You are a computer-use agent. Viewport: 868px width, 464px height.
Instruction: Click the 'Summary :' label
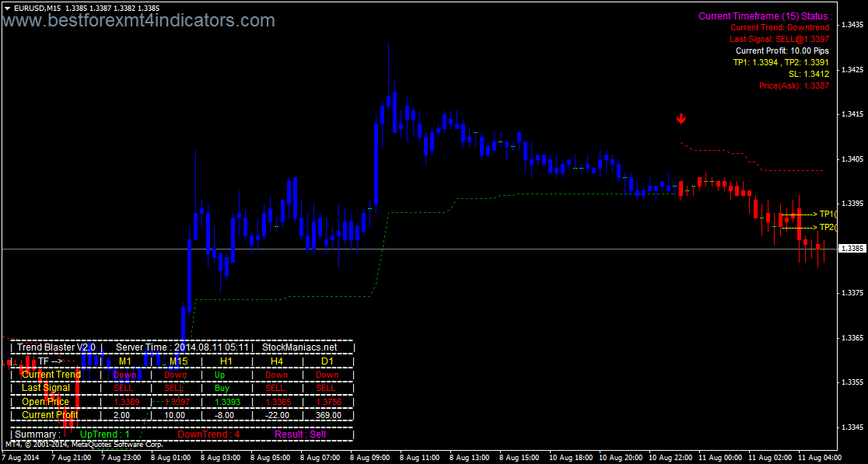click(x=38, y=434)
